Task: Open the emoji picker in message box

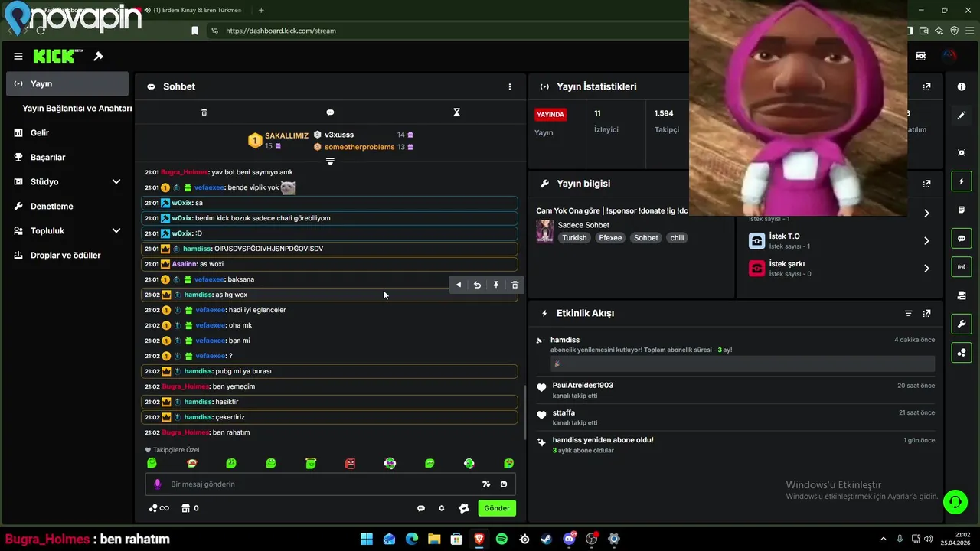Action: point(504,484)
